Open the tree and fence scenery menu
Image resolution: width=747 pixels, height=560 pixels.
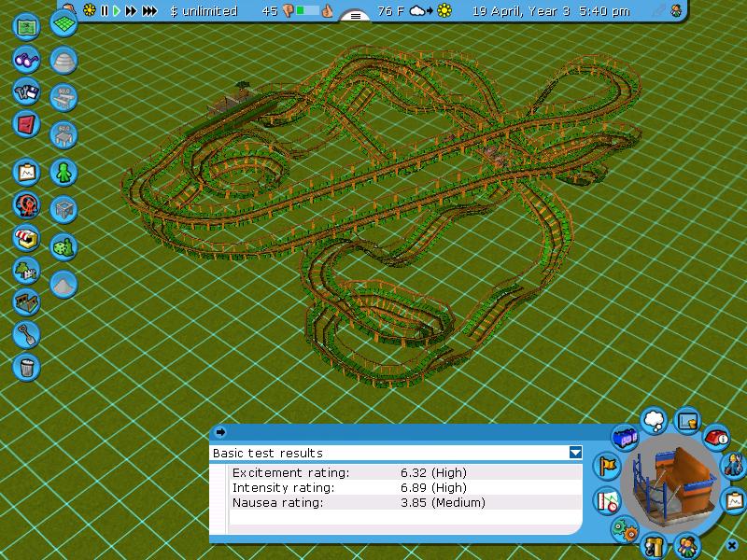pyautogui.click(x=26, y=270)
